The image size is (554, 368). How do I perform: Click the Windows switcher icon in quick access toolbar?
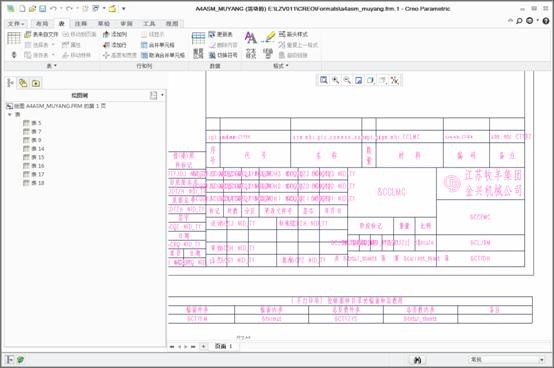tap(96, 8)
